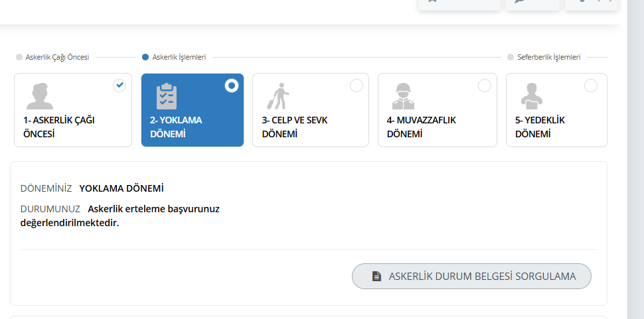644x319 pixels.
Task: Click the vertical scrollbar on the right edge
Action: [636, 159]
